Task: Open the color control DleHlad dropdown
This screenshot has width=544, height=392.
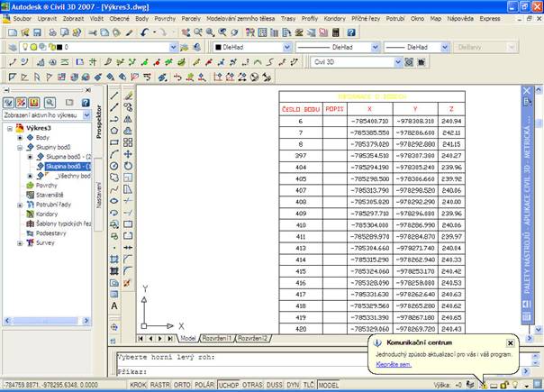Action: click(287, 47)
